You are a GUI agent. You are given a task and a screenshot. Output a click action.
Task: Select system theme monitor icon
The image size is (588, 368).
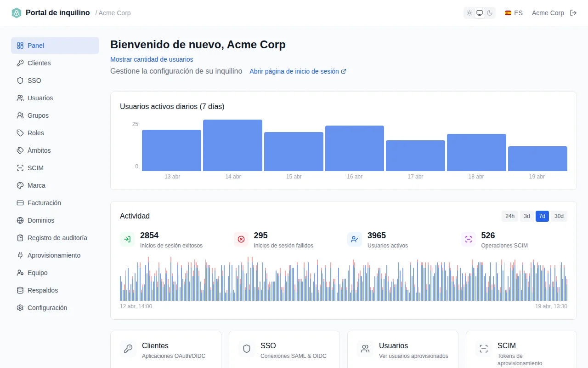pyautogui.click(x=480, y=13)
